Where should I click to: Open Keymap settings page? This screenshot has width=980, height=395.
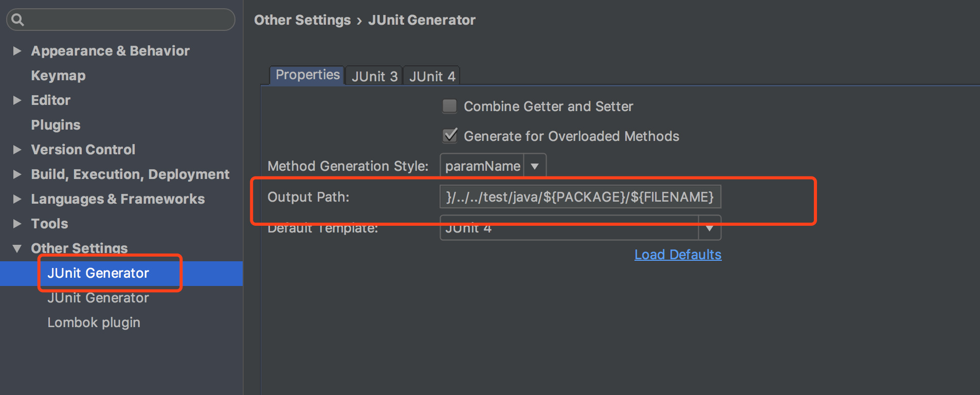click(58, 76)
